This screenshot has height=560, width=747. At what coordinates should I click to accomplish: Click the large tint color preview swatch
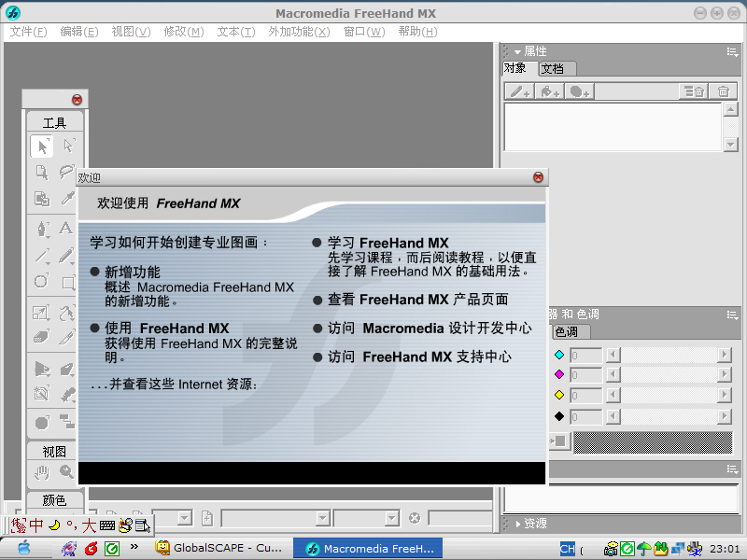click(x=653, y=442)
